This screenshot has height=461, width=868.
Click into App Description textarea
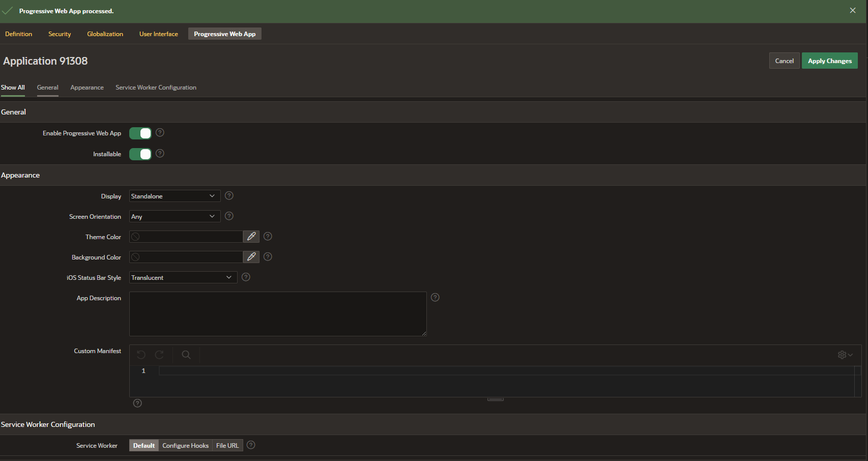[278, 314]
